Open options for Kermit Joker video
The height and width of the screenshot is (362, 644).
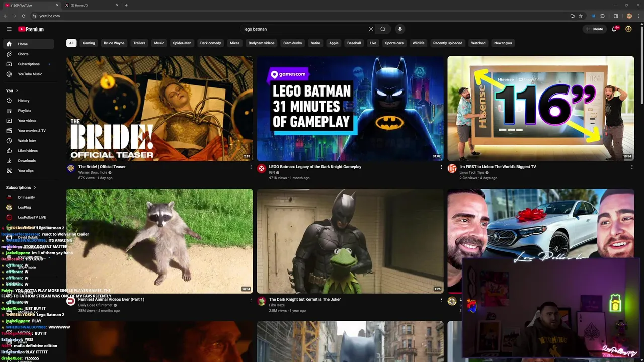(441, 299)
